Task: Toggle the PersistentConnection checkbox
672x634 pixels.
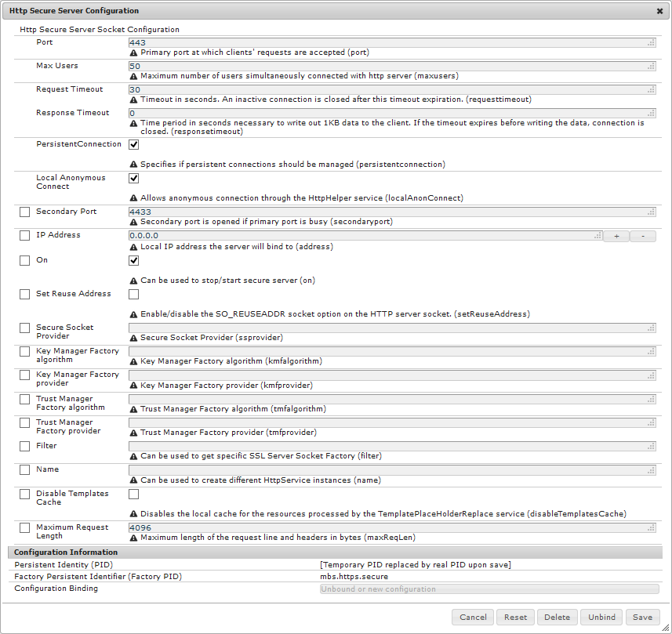Action: click(134, 145)
